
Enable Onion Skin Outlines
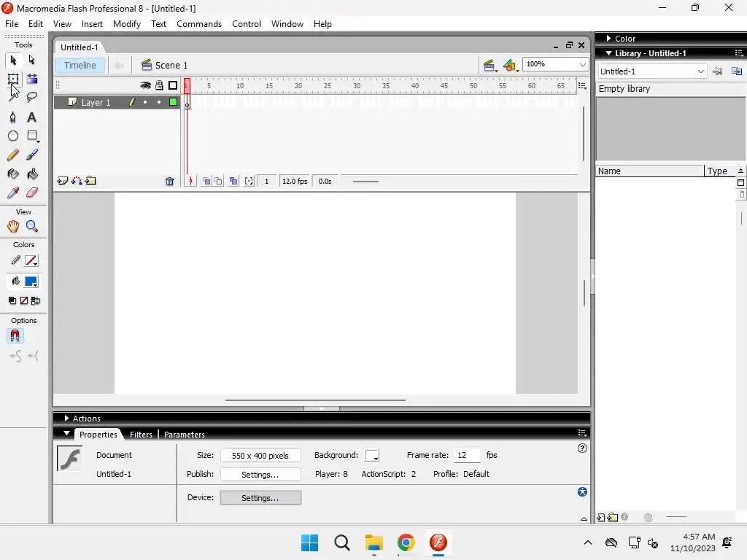pyautogui.click(x=218, y=181)
